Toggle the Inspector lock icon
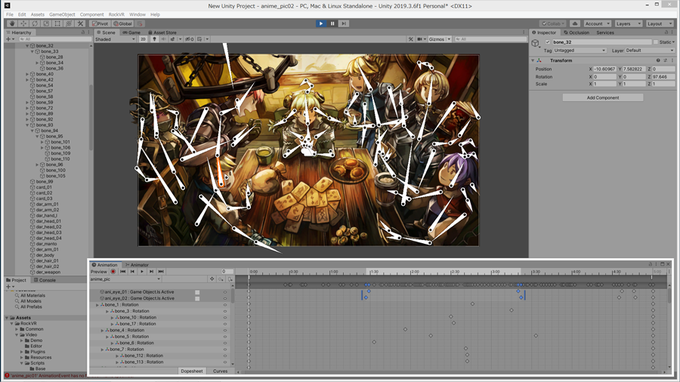The width and height of the screenshot is (680, 382). click(x=666, y=33)
